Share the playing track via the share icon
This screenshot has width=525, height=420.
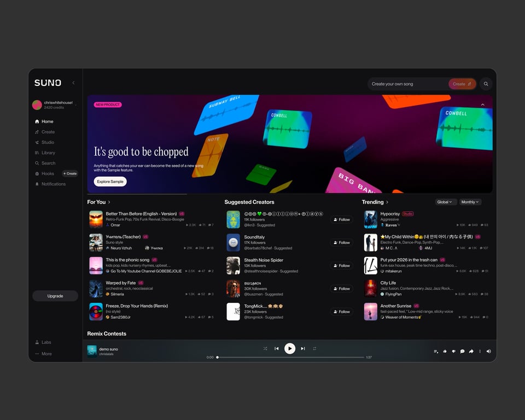point(470,351)
